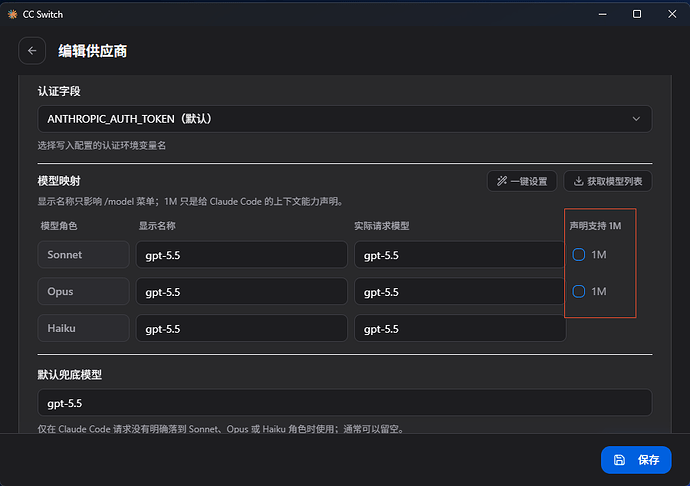Open the 认证字段 dropdown ANTHROPIC_AUTH_TOKEN
This screenshot has height=486, width=690.
(345, 119)
